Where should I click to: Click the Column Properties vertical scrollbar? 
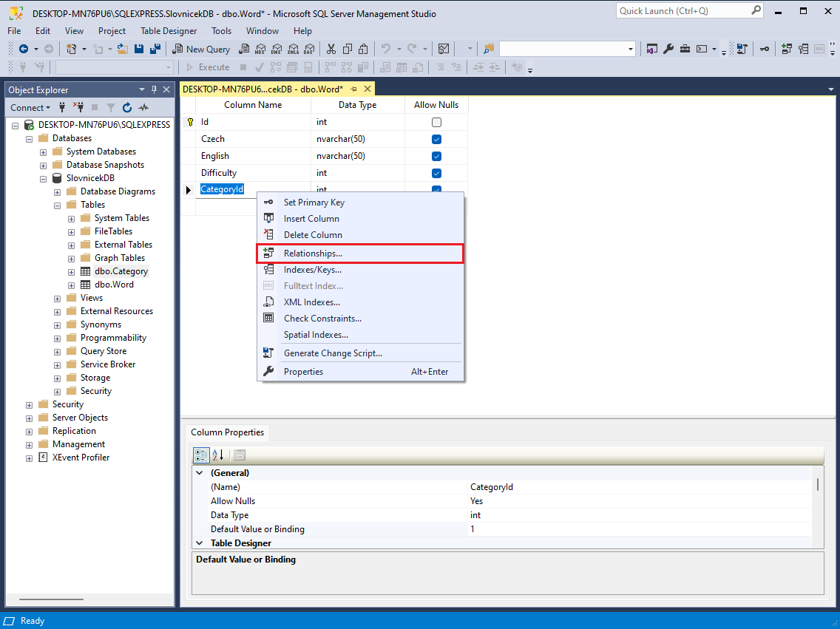click(817, 486)
